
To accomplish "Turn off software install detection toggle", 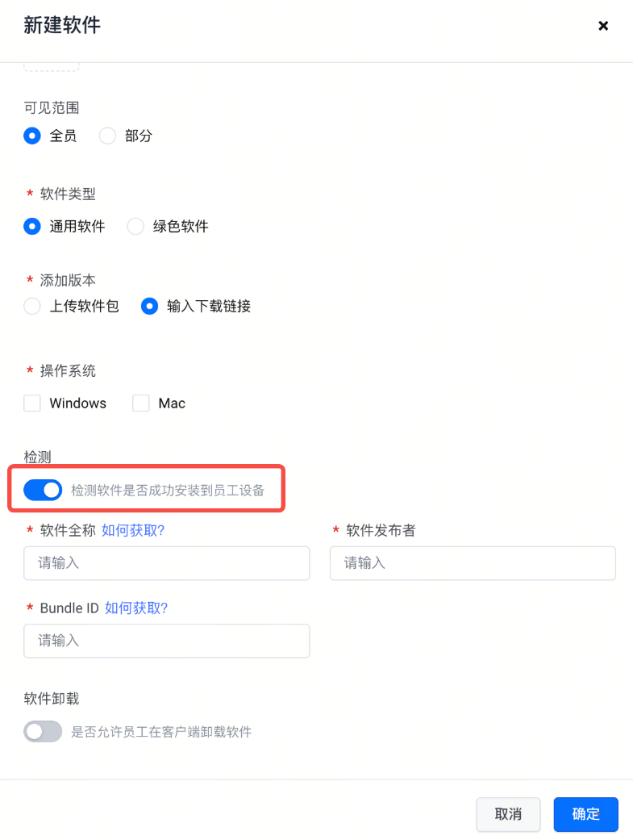I will 43,490.
